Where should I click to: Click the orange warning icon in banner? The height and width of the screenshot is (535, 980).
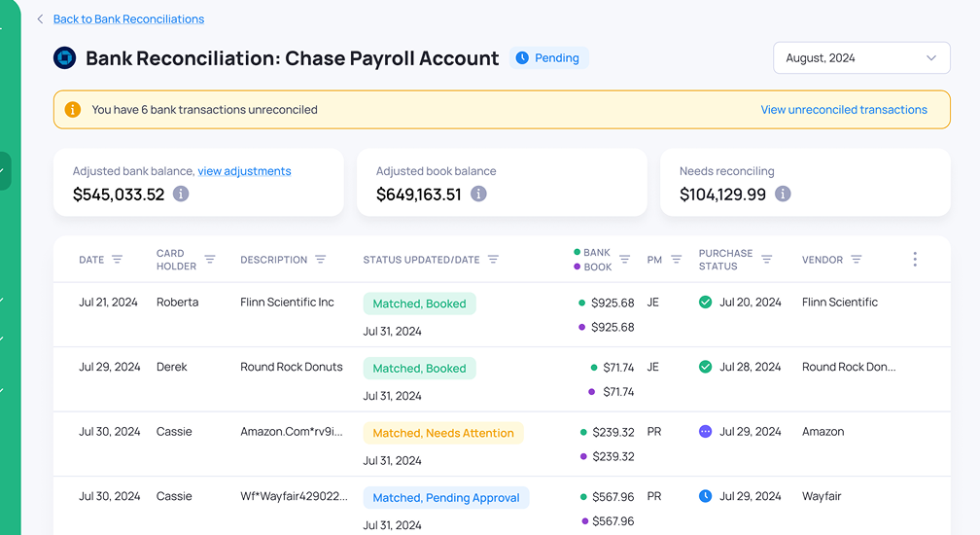point(73,110)
